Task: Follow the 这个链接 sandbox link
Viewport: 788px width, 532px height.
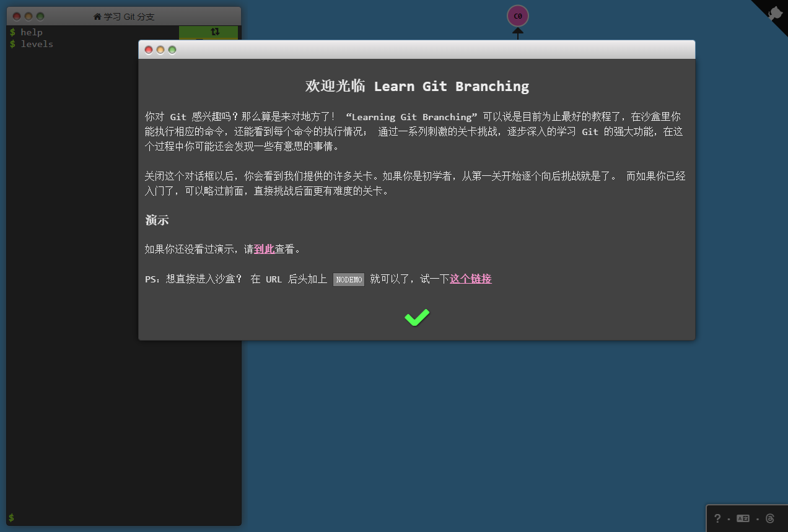Action: pyautogui.click(x=470, y=279)
